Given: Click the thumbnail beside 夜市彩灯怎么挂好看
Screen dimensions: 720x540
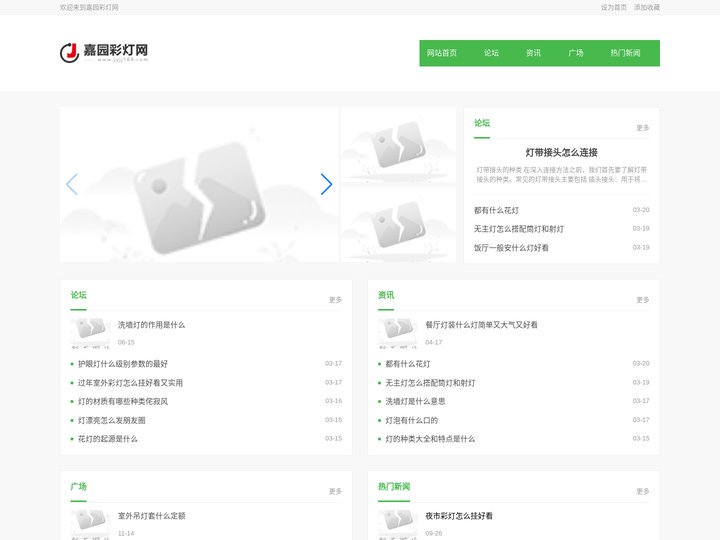Looking at the screenshot, I should coord(398,524).
